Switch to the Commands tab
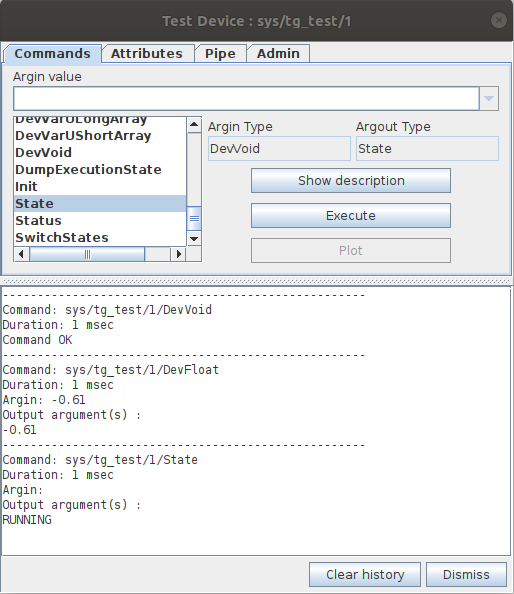This screenshot has width=514, height=594. [52, 53]
